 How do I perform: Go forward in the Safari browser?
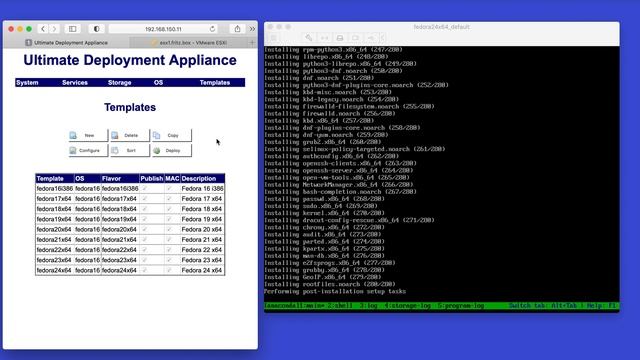tap(54, 29)
